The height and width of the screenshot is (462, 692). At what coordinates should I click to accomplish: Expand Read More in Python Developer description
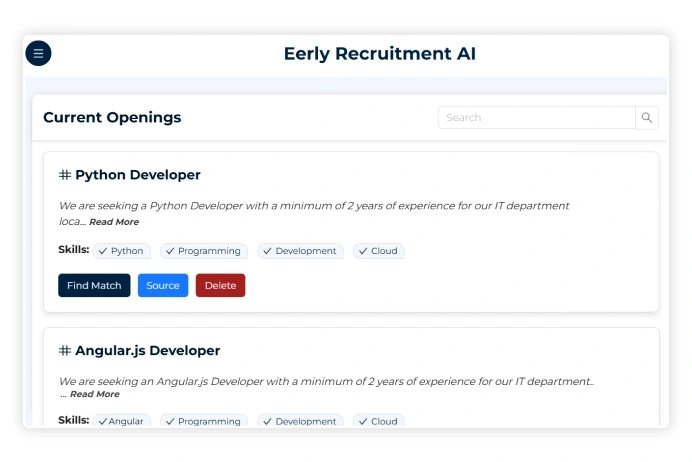[113, 222]
